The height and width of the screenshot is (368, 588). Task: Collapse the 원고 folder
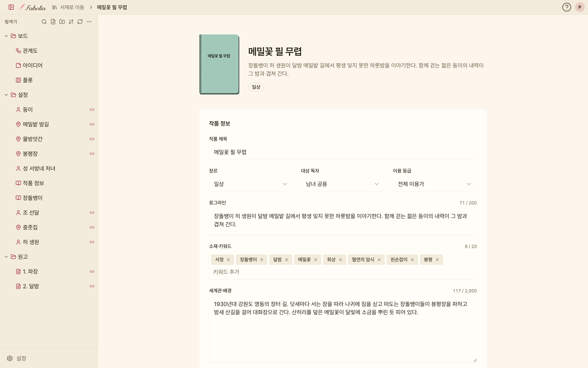click(6, 257)
